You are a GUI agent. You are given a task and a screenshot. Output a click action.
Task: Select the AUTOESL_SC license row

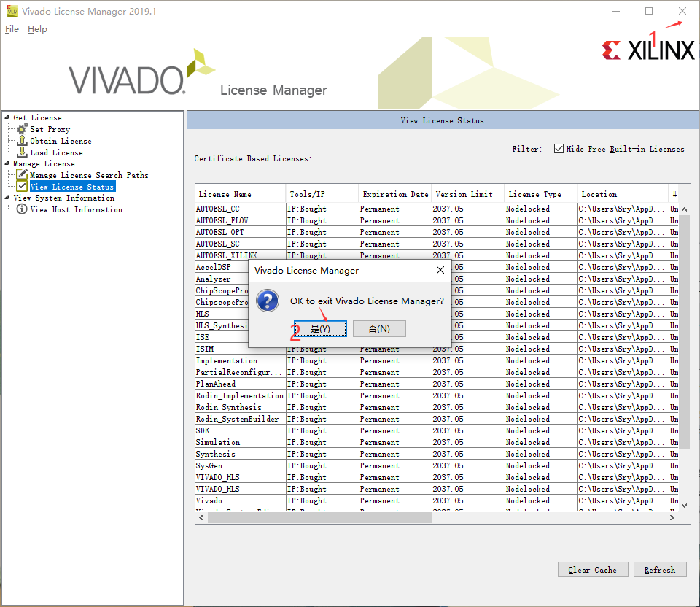(437, 244)
